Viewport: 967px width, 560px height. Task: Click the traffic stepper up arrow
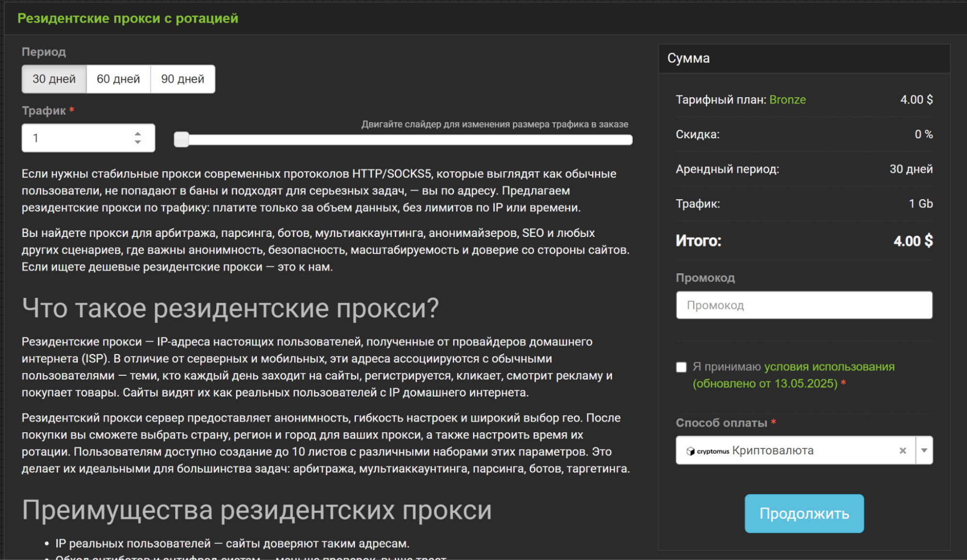coord(137,133)
